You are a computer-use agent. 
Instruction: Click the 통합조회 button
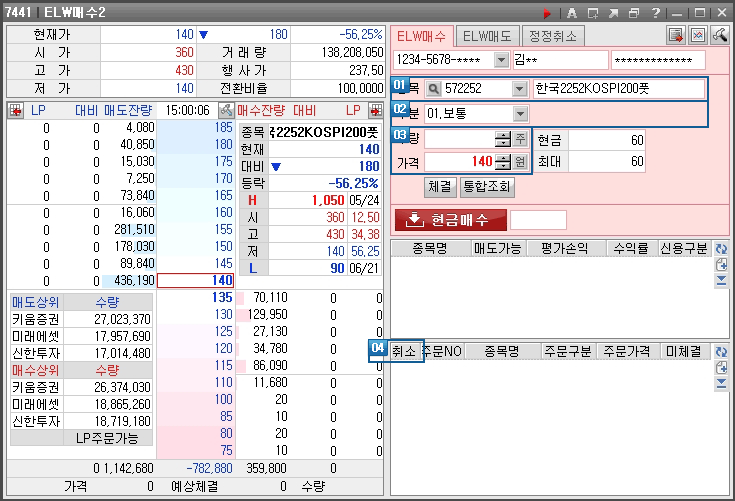(x=487, y=187)
